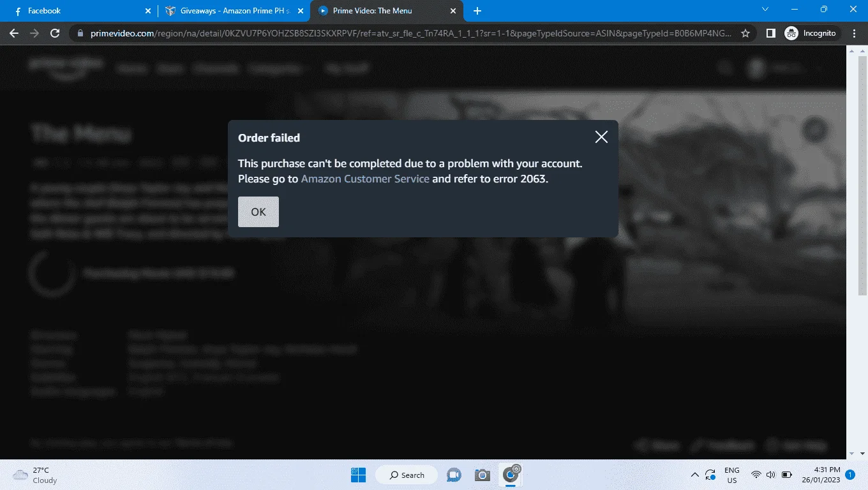This screenshot has height=490, width=868.
Task: Open the clock and calendar flyout
Action: pos(821,475)
